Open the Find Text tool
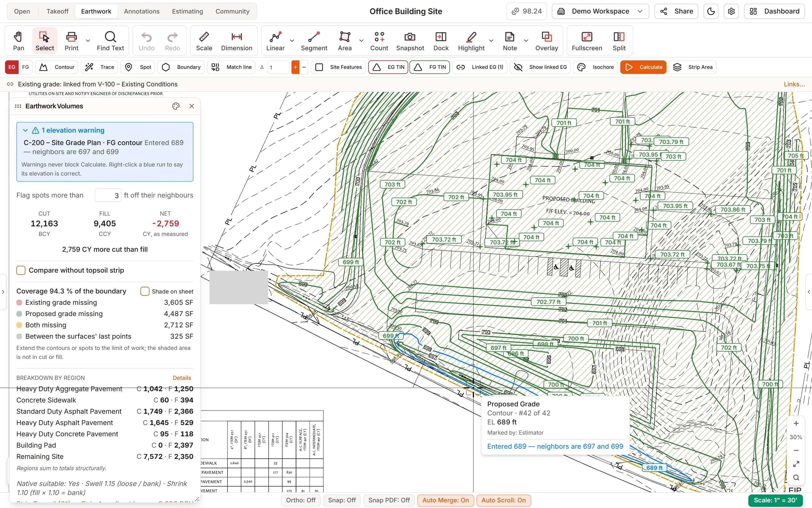This screenshot has height=508, width=812. point(111,41)
